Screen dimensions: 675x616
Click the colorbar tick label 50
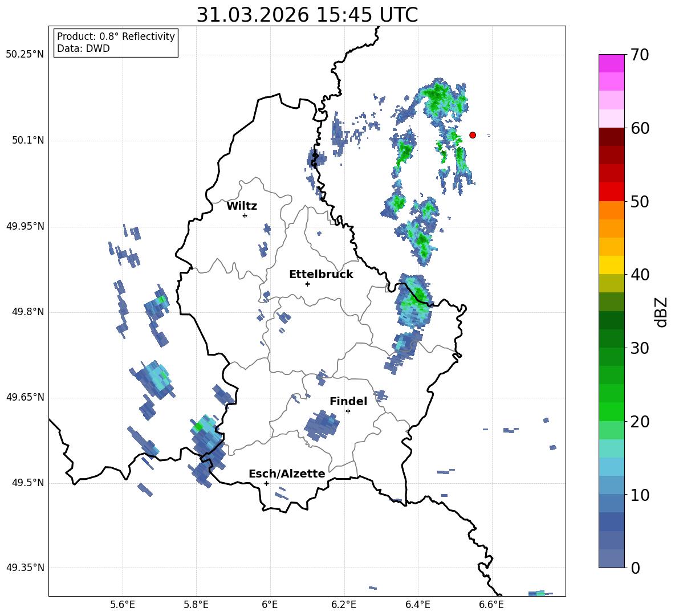coord(640,202)
